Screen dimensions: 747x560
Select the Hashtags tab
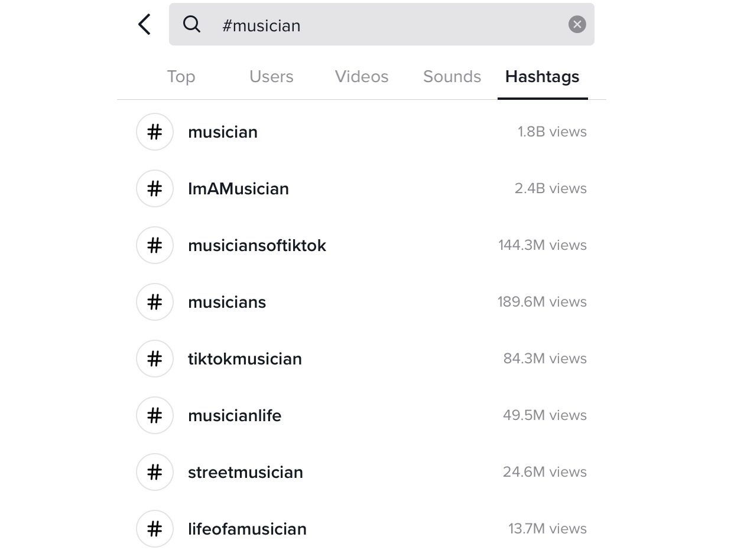(x=543, y=77)
